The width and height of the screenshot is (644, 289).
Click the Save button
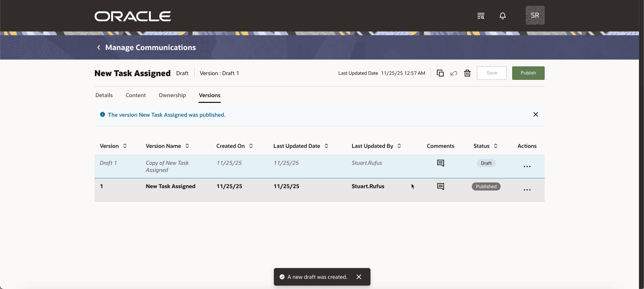pos(491,73)
